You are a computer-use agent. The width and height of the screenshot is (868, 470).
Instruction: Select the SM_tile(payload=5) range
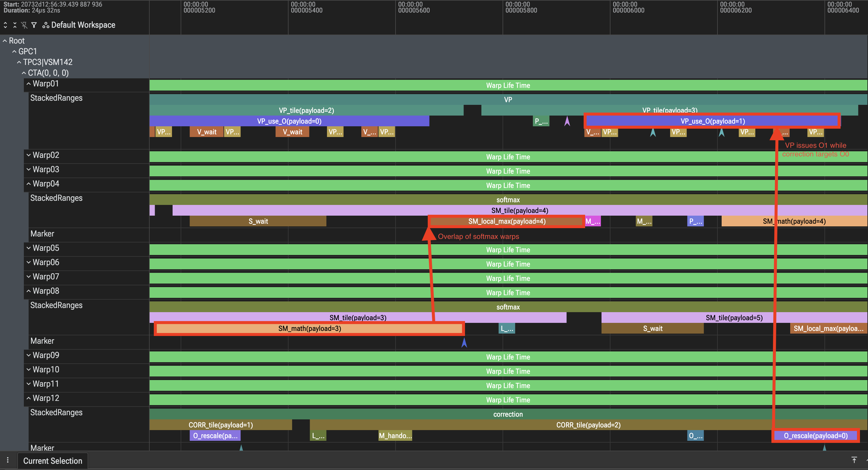[734, 318]
